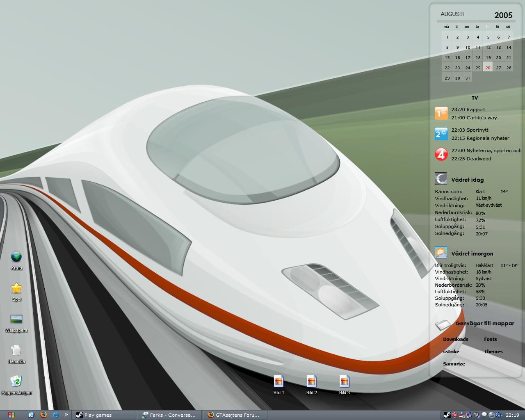
Task: Open the Downloads folder shortcut
Action: point(455,339)
